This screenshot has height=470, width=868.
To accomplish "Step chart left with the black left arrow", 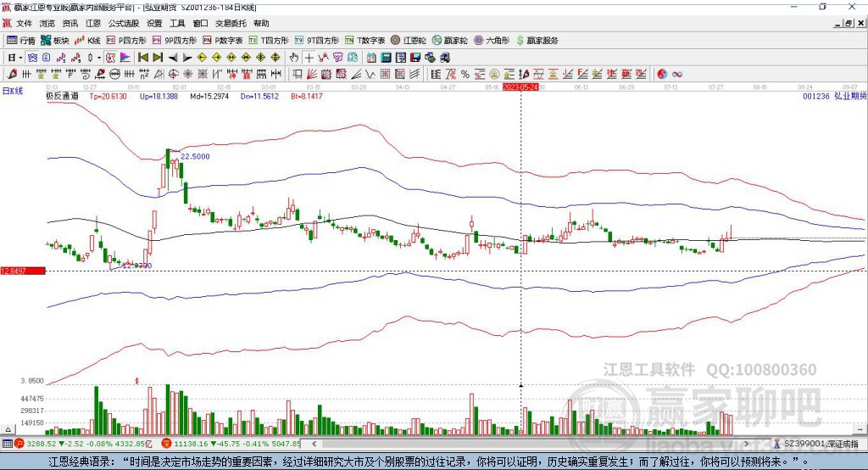I will [x=173, y=58].
